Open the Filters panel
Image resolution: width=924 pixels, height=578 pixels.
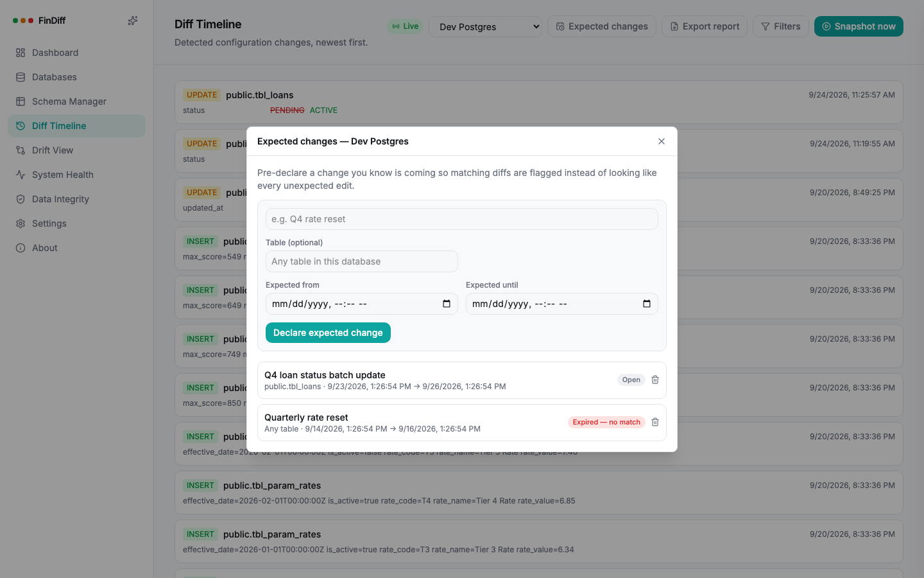[x=781, y=26]
